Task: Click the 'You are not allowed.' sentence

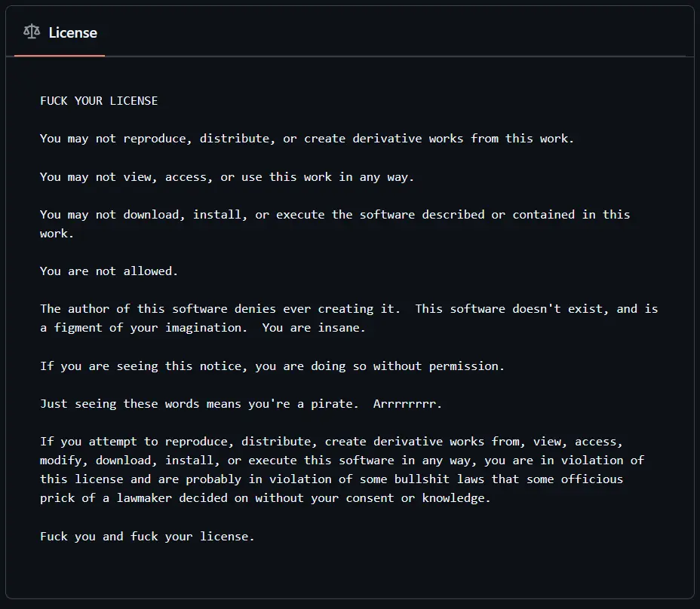Action: (x=109, y=271)
